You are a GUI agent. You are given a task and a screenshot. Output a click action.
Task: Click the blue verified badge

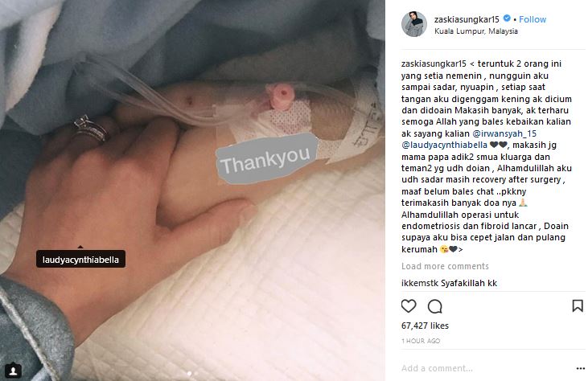(x=507, y=18)
